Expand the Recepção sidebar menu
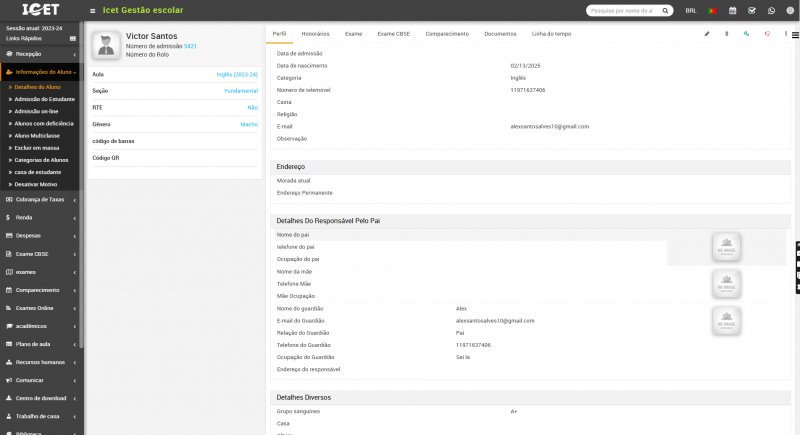 tap(40, 53)
